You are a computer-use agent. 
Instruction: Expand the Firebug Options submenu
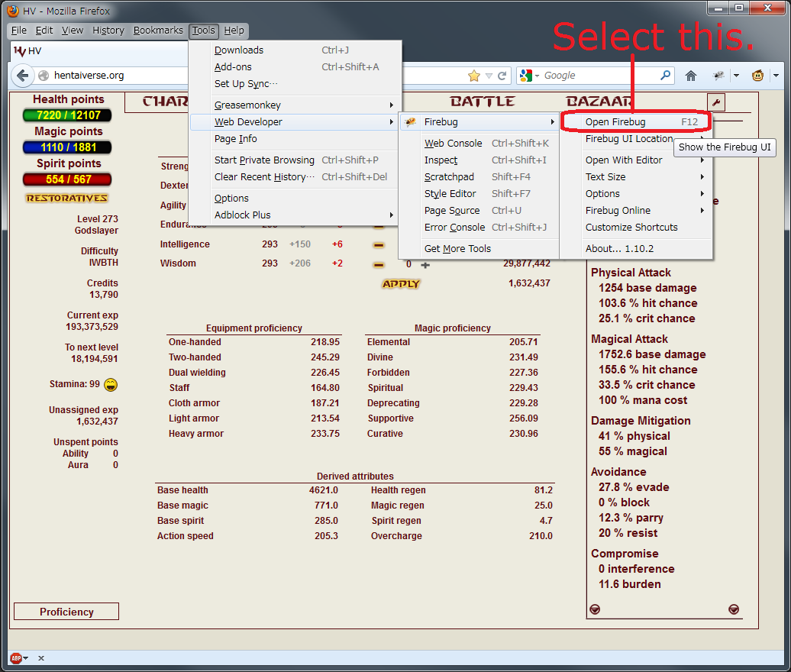(x=702, y=194)
